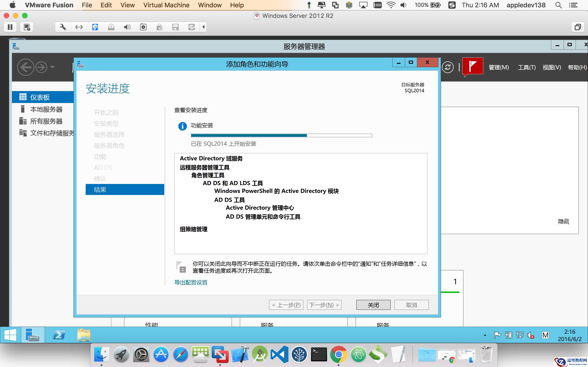588x367 pixels.
Task: Select 本地服务器 in the Server Manager sidebar
Action: [46, 109]
